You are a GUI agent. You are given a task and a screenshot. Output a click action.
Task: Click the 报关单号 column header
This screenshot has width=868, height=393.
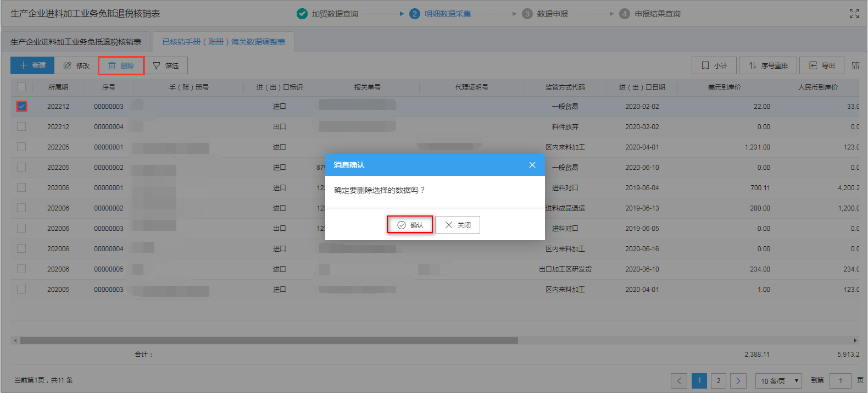368,87
